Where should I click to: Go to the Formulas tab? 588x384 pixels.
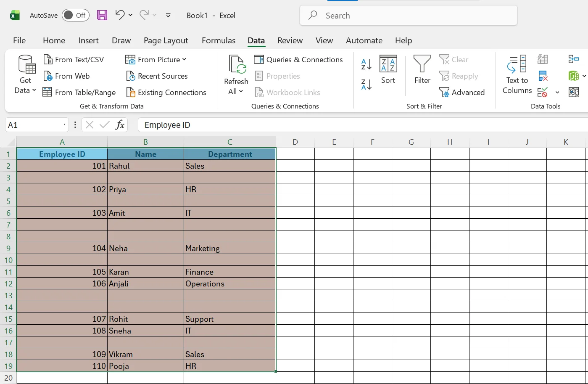tap(219, 40)
